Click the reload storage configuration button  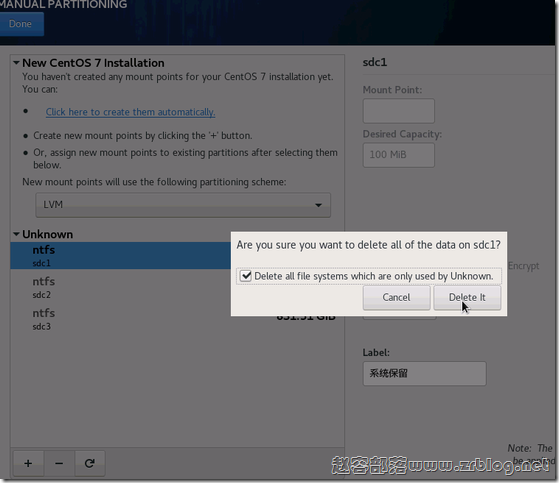pos(90,463)
